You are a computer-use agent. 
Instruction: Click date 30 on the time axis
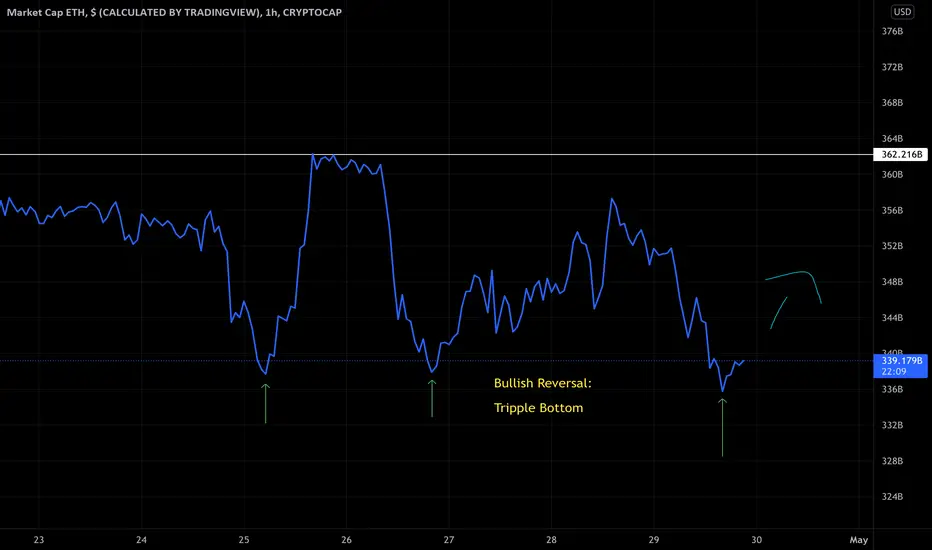coord(756,540)
